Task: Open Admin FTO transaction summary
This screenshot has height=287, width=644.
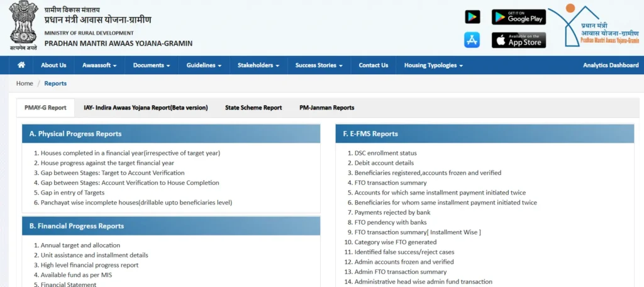Action: [401, 271]
